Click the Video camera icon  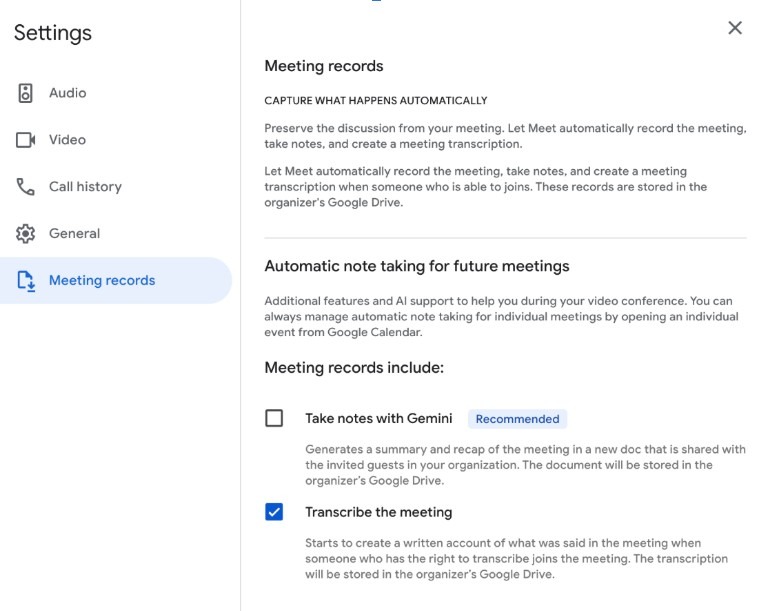point(26,140)
